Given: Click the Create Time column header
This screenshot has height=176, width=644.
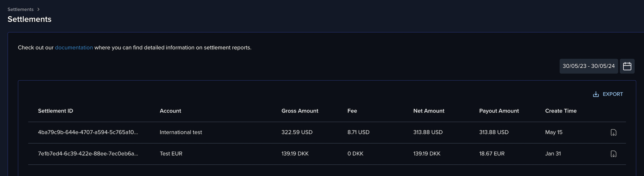Looking at the screenshot, I should 561,111.
